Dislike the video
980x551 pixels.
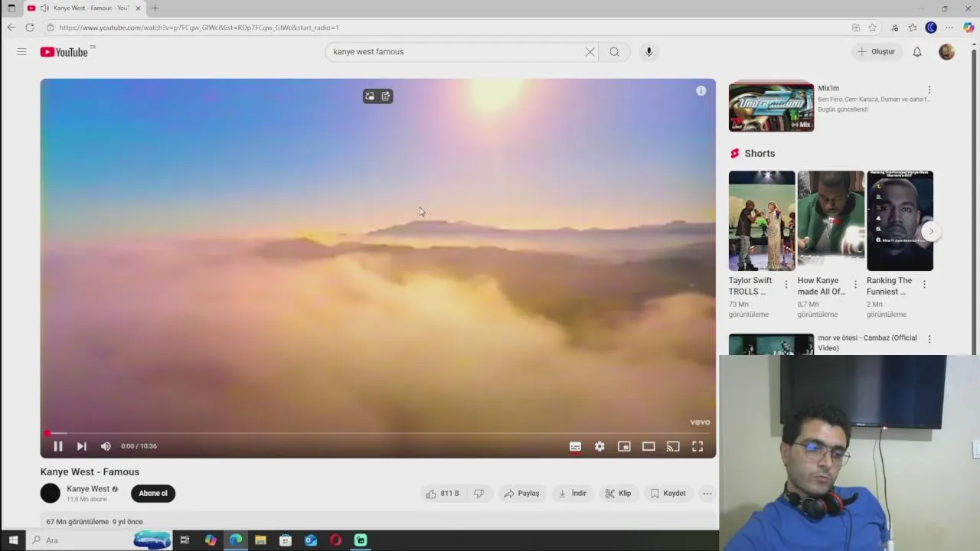[x=479, y=494]
